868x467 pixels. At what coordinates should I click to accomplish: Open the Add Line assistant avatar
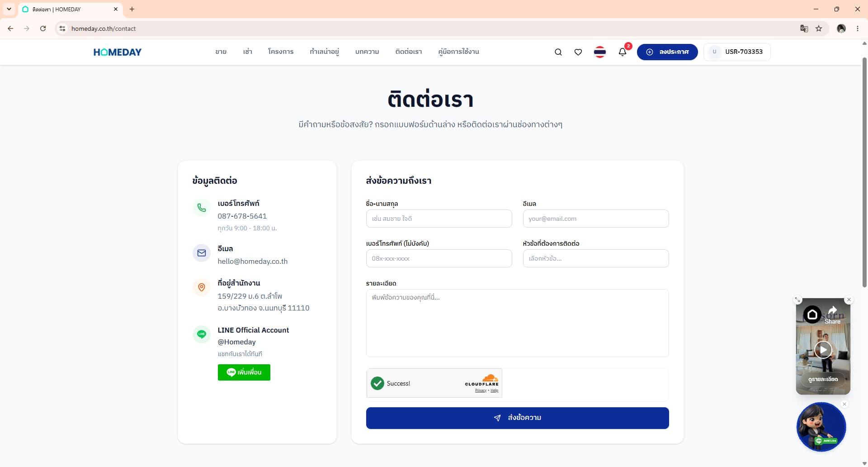tap(821, 427)
